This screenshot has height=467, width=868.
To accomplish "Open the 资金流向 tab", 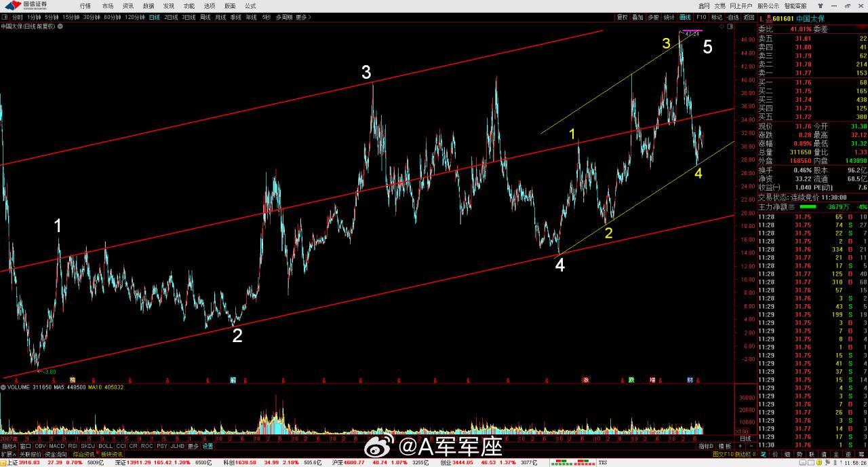I will click(x=56, y=454).
